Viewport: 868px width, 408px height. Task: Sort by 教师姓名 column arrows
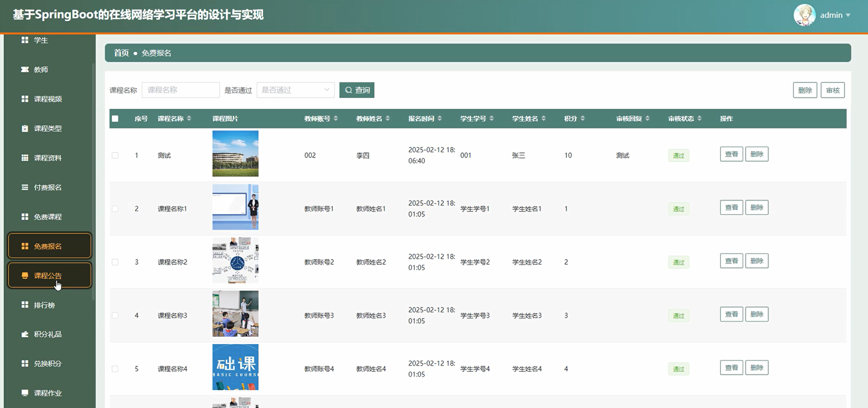click(x=388, y=119)
